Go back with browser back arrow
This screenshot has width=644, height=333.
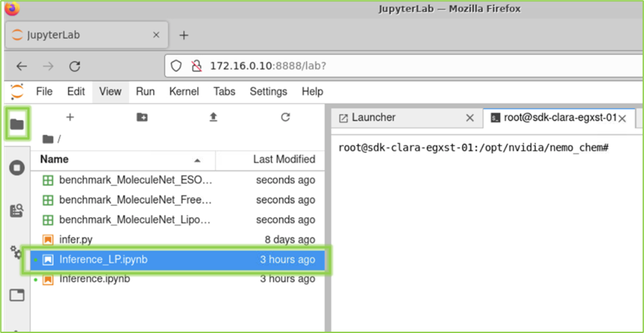click(22, 66)
